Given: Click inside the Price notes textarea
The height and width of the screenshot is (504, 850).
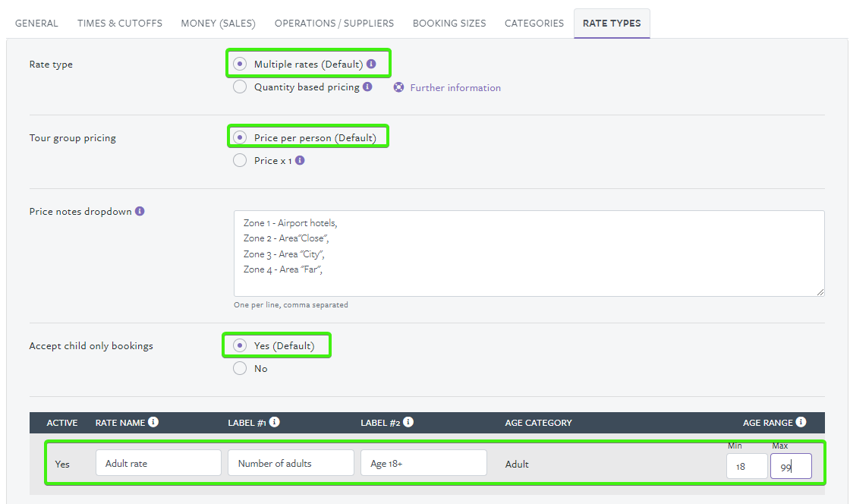Looking at the screenshot, I should tap(529, 253).
